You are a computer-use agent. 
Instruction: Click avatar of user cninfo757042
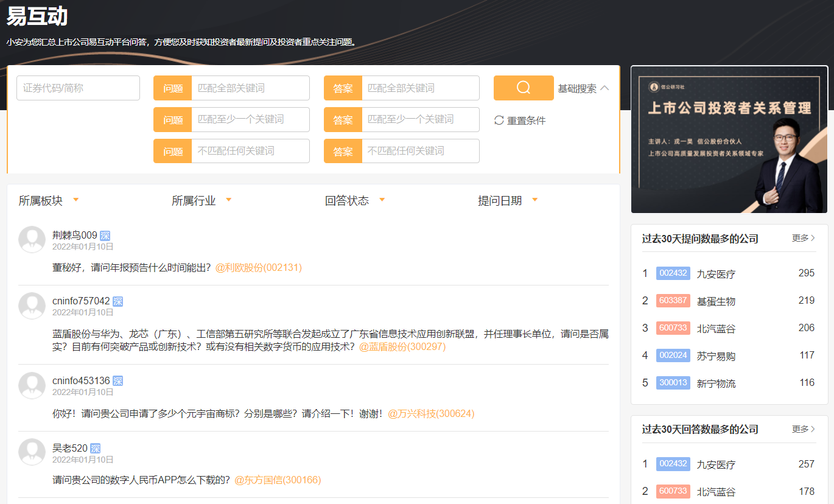(32, 306)
